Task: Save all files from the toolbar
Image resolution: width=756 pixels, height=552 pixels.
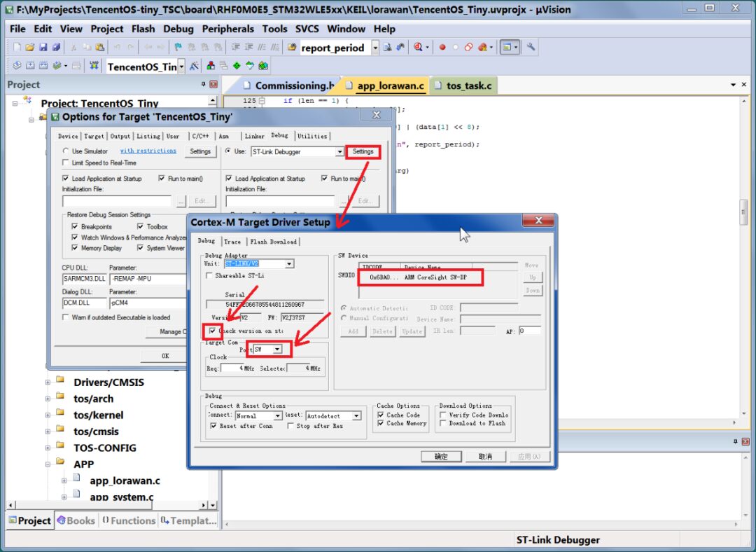Action: 57,48
